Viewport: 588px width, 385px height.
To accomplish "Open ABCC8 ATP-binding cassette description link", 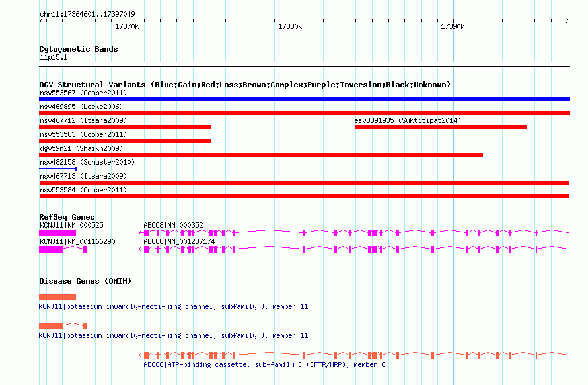I will click(264, 364).
